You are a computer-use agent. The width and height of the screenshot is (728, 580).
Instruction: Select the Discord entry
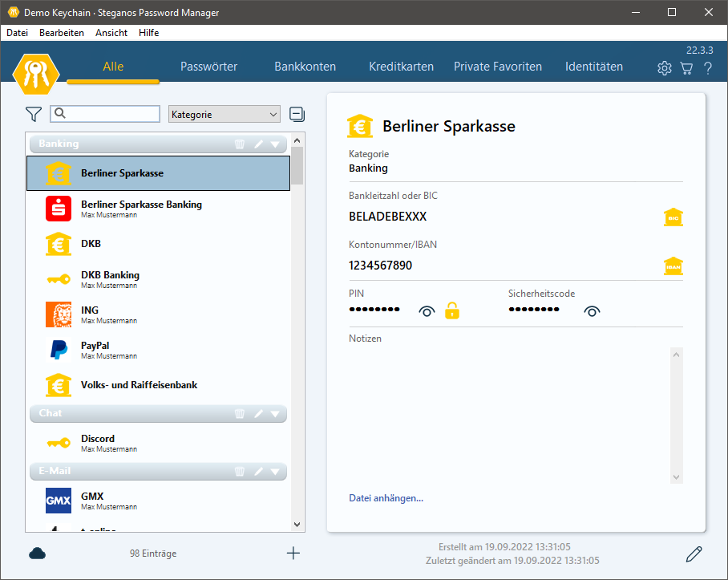click(x=158, y=443)
